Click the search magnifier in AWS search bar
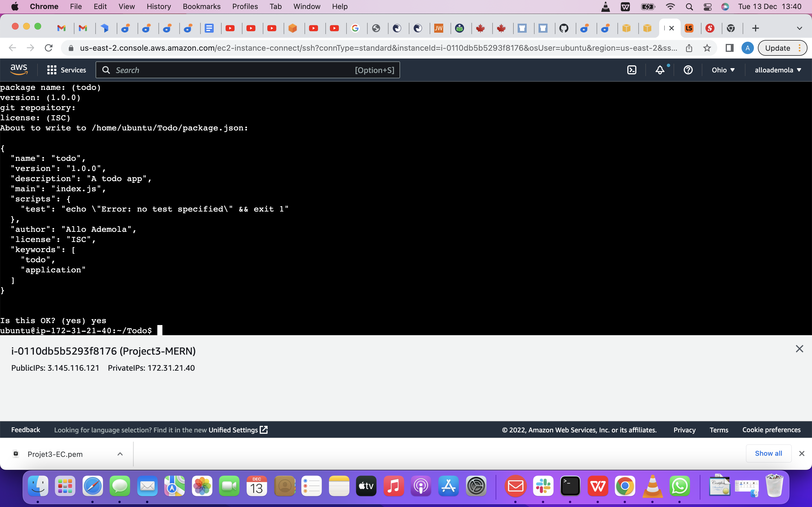Image resolution: width=812 pixels, height=507 pixels. 106,70
